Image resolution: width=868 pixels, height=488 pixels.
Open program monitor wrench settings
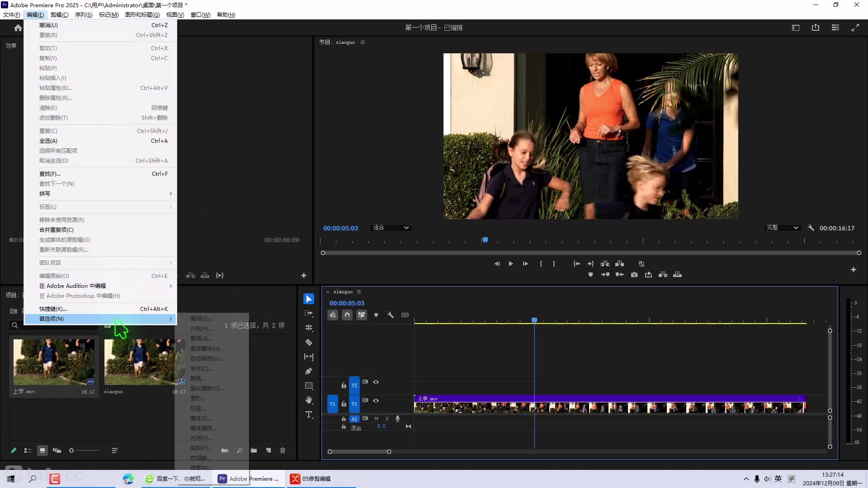[x=811, y=228]
